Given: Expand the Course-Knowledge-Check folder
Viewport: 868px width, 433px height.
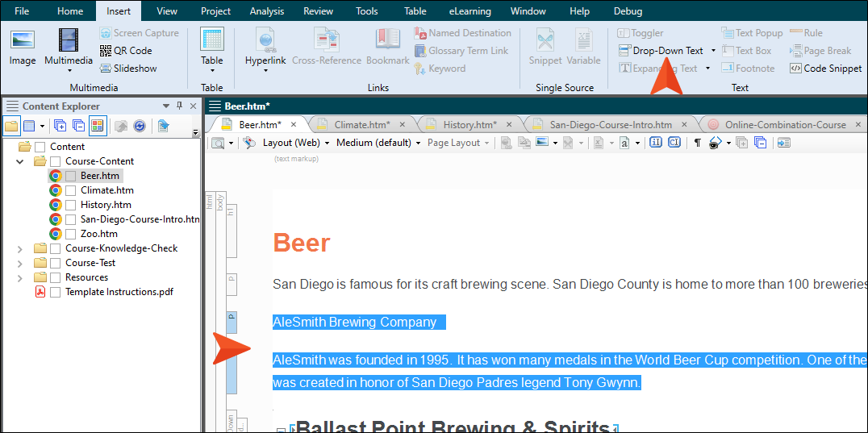Looking at the screenshot, I should pyautogui.click(x=20, y=248).
